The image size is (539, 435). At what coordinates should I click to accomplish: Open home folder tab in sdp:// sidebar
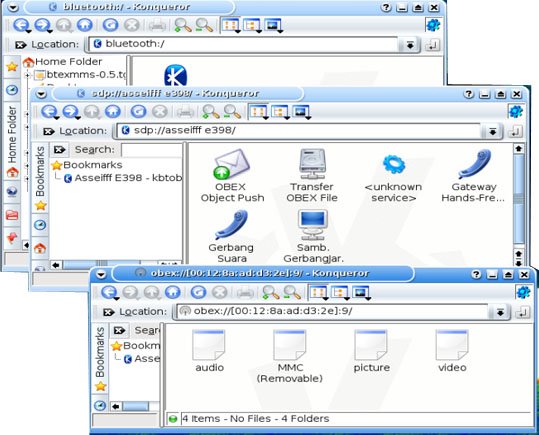40,248
